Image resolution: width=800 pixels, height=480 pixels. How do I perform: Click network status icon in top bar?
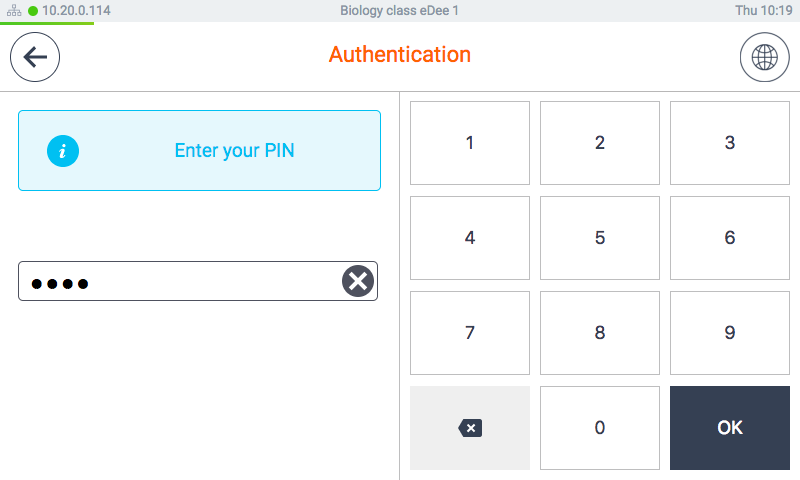click(x=15, y=11)
